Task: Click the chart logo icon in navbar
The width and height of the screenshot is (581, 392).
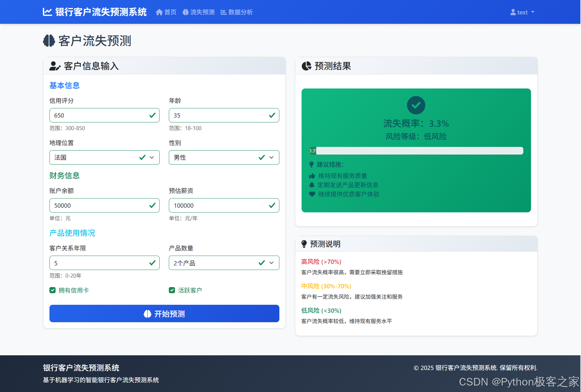Action: 47,12
